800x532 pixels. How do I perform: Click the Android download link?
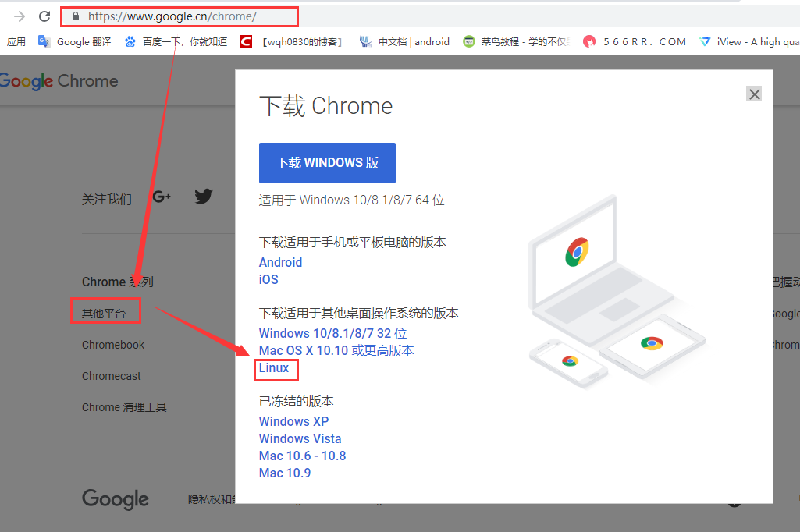click(280, 262)
